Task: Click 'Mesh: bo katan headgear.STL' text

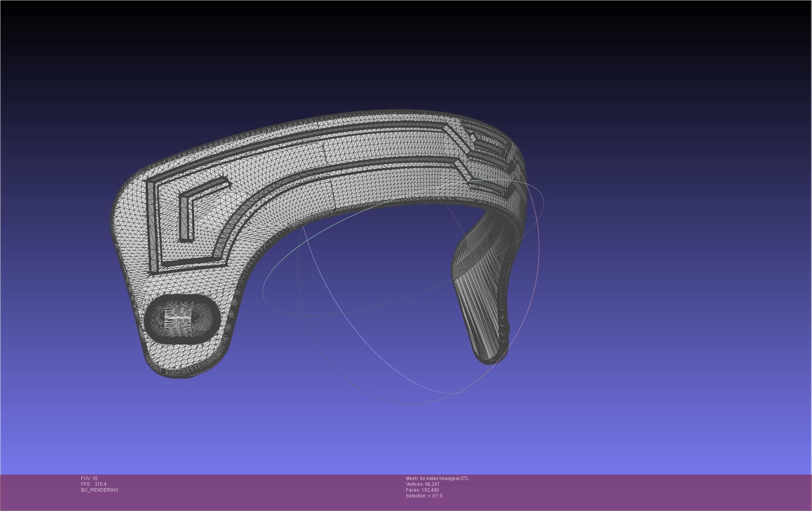Action: [x=437, y=478]
